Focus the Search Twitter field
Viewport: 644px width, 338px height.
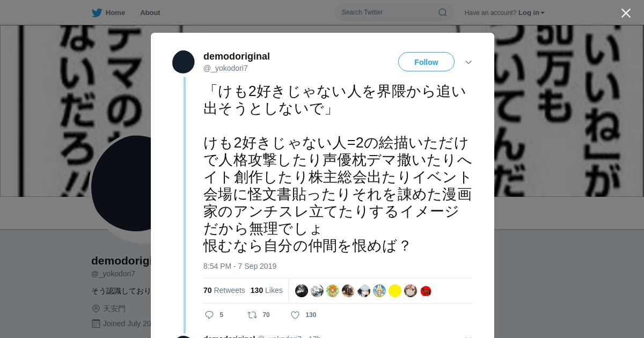(394, 12)
